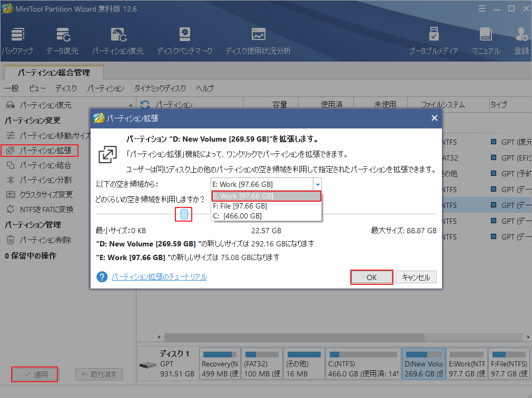This screenshot has height=398, width=532.
Task: Click the 最小サイズ: 0 KB label
Action: 121,231
